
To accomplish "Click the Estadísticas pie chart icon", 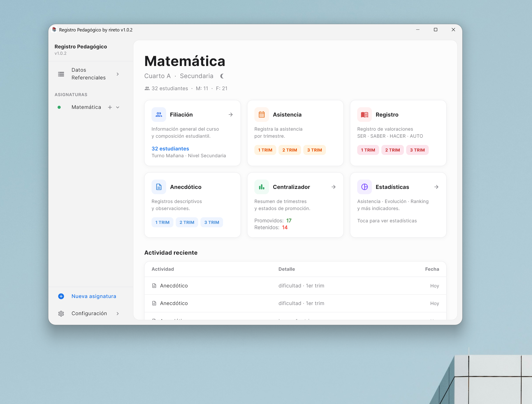I will [x=364, y=187].
